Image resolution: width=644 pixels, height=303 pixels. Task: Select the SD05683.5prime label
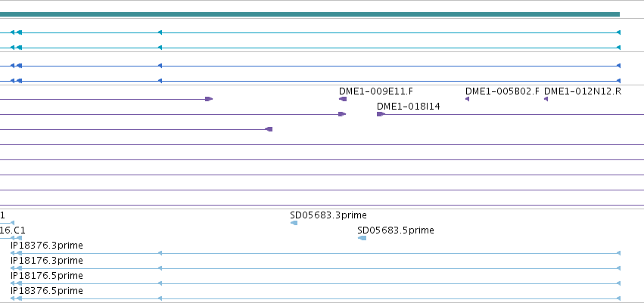pos(396,230)
